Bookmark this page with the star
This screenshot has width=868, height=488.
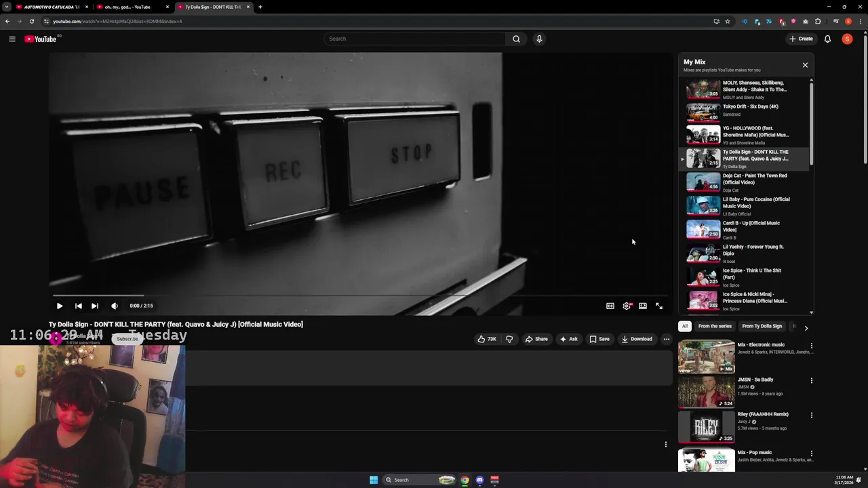[728, 21]
